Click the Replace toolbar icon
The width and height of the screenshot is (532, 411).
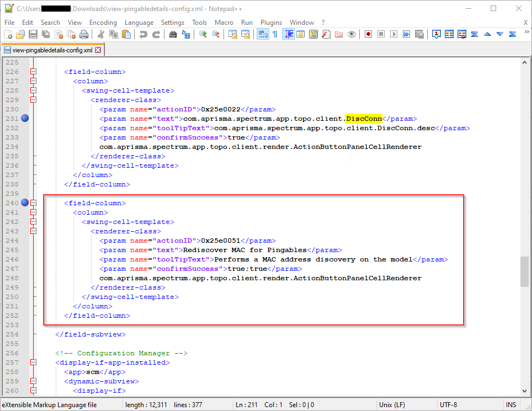click(x=186, y=34)
